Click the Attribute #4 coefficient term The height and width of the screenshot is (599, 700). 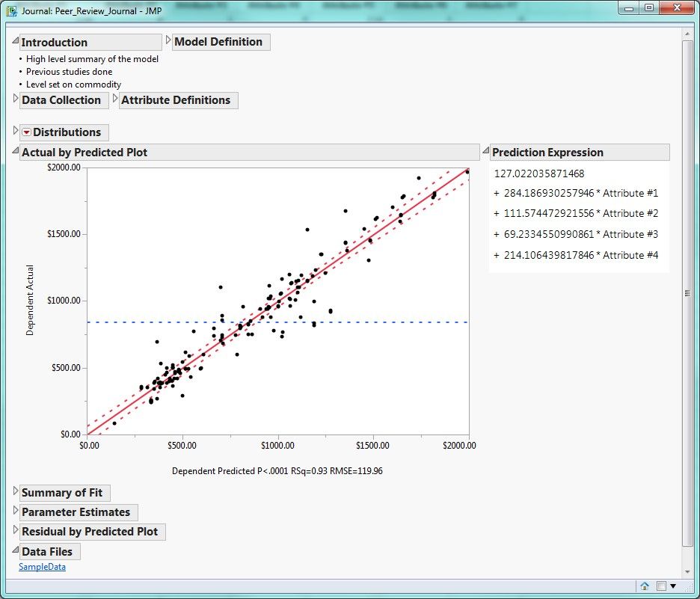point(576,255)
